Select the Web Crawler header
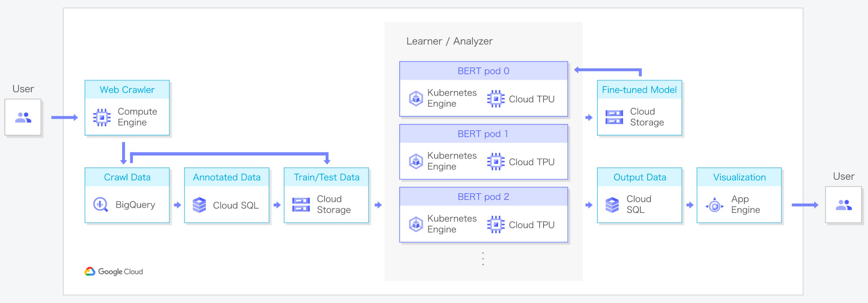The width and height of the screenshot is (868, 303). point(127,90)
